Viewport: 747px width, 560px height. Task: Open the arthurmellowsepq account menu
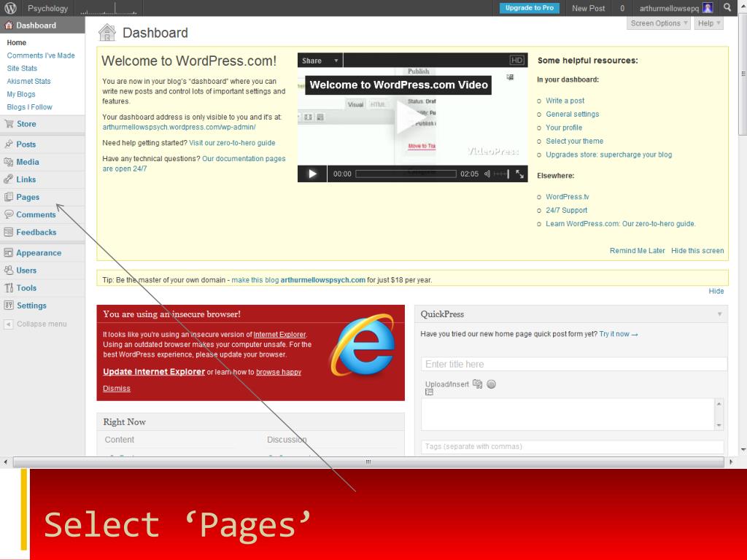pos(669,8)
